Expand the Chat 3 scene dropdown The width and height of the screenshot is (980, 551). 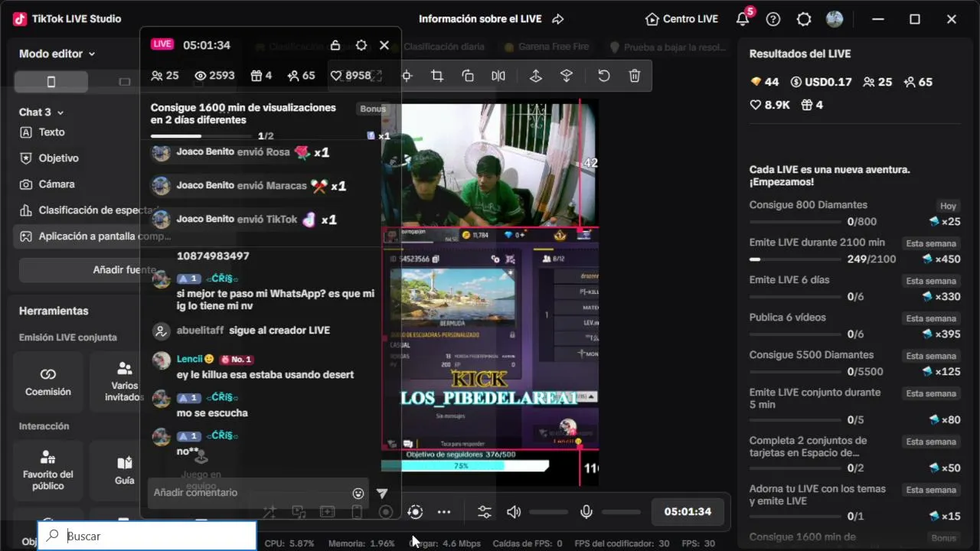[41, 112]
